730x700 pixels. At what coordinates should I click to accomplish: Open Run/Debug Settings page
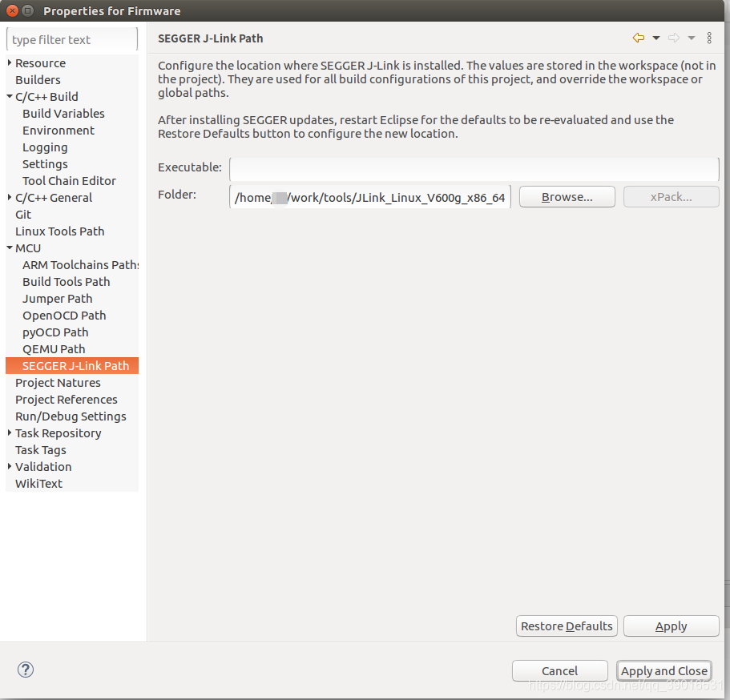[71, 416]
